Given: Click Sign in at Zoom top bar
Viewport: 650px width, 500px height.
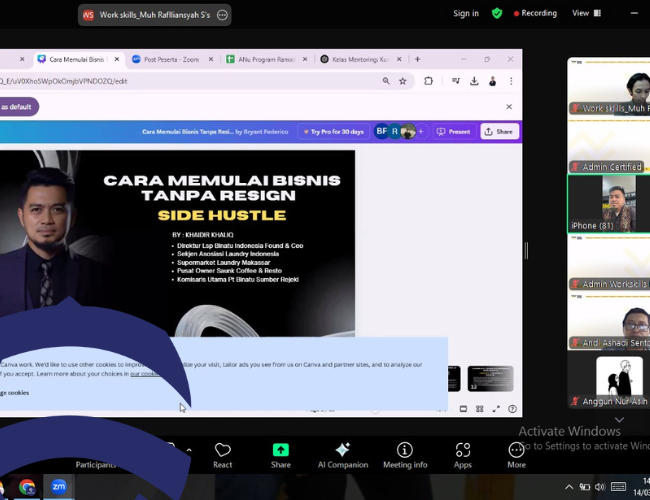Looking at the screenshot, I should pos(466,13).
